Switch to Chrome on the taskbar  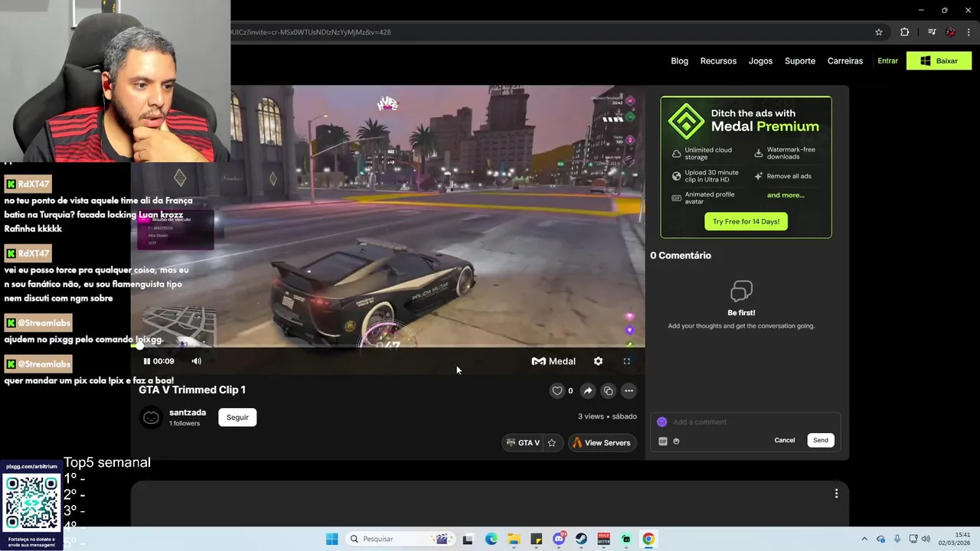click(648, 539)
